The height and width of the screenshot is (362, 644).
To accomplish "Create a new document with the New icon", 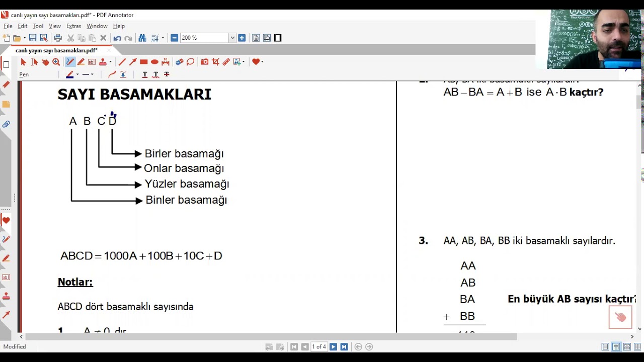I will [x=6, y=38].
